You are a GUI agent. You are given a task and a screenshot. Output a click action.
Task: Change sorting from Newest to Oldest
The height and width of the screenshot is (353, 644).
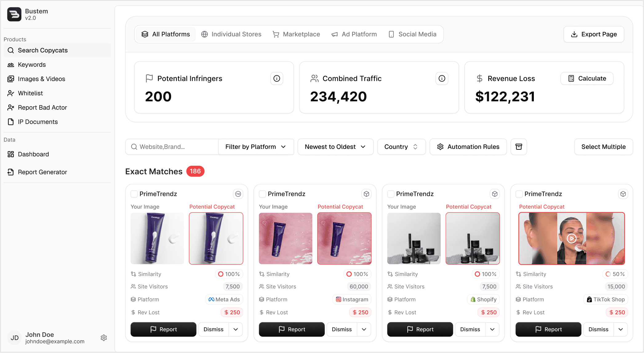click(x=335, y=147)
